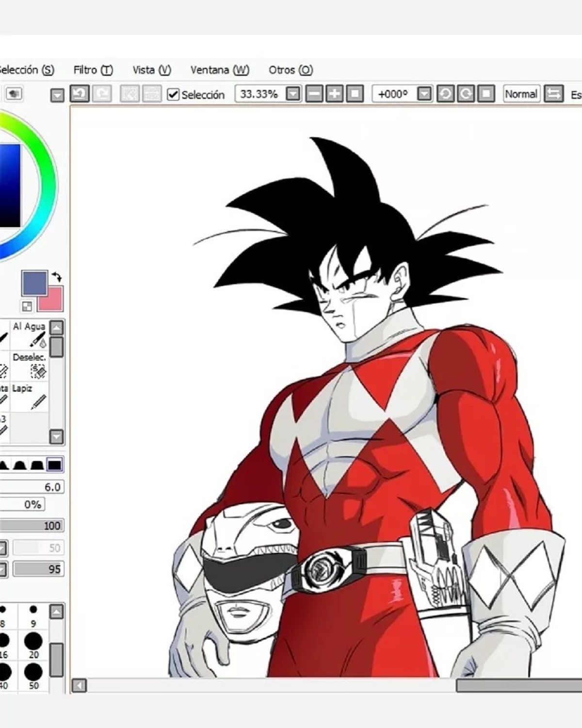This screenshot has width=582, height=728.
Task: Click the Undo arrow icon
Action: click(81, 95)
